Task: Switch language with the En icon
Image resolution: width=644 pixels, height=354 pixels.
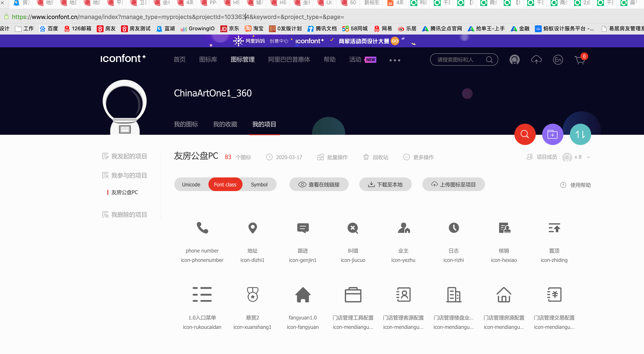Action: pos(558,60)
